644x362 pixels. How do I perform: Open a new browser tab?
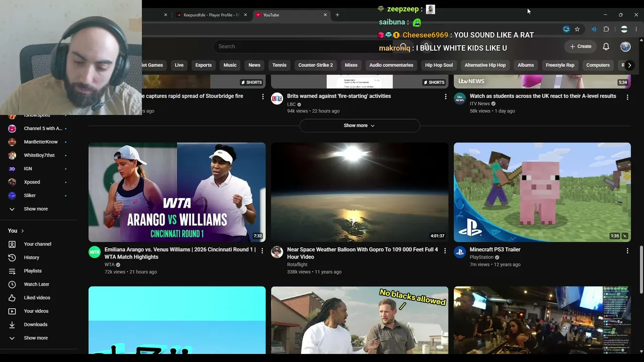[x=337, y=15]
